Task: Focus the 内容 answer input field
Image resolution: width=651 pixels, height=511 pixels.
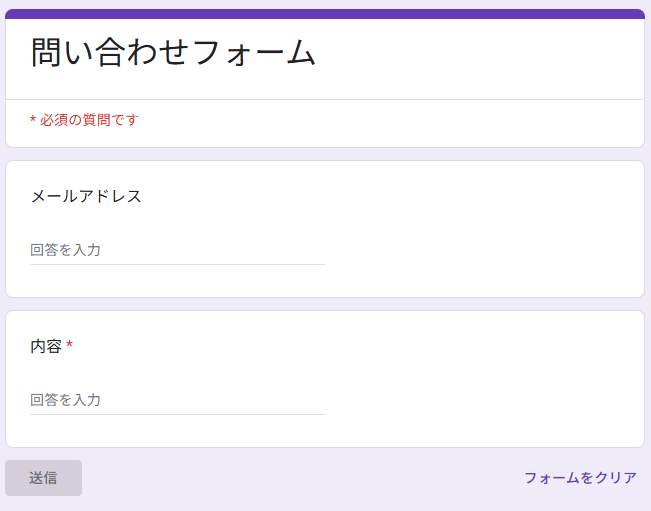Action: [x=177, y=400]
